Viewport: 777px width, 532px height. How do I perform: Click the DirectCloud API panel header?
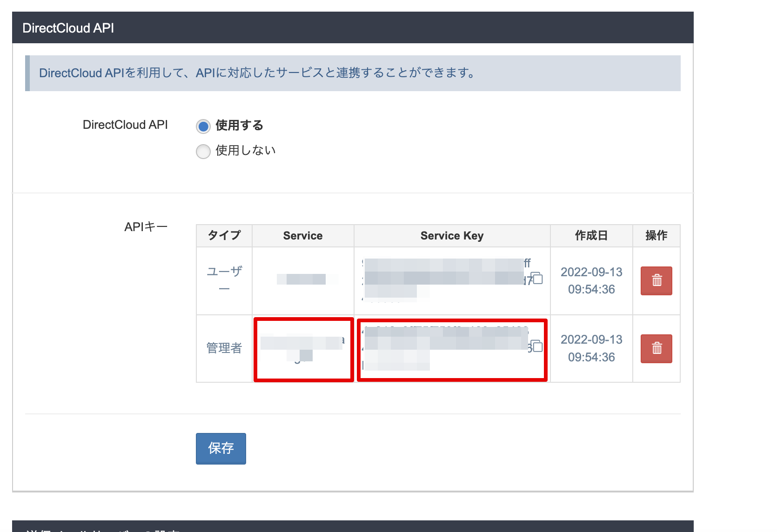[x=68, y=28]
